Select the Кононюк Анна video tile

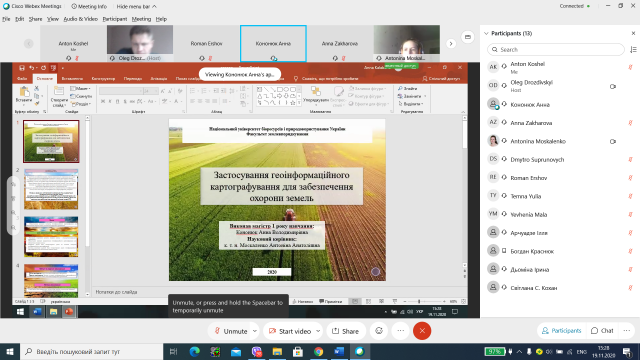(x=273, y=43)
